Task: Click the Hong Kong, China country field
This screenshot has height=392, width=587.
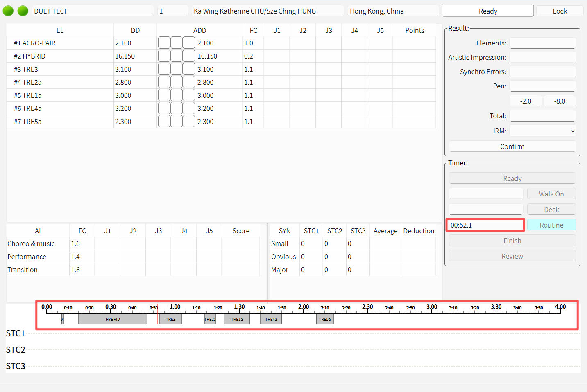Action: 393,11
